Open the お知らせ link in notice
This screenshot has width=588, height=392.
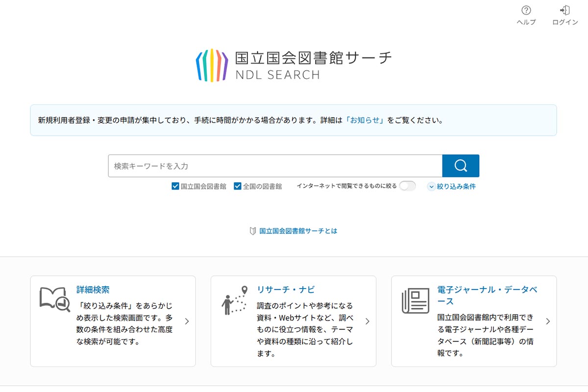(366, 120)
